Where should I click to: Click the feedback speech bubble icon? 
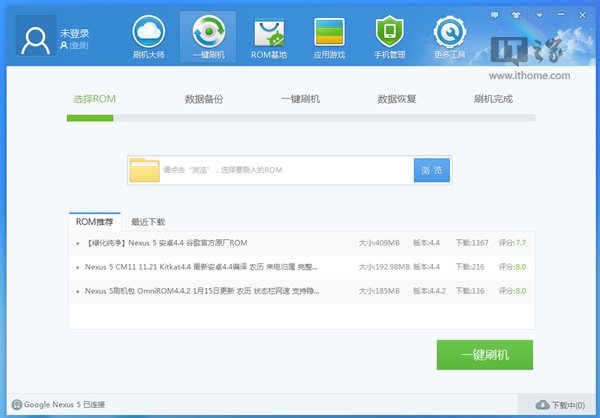(494, 15)
